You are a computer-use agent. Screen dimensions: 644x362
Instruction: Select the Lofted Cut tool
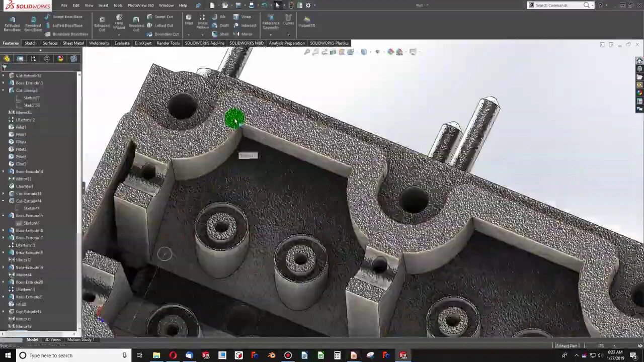[160, 25]
